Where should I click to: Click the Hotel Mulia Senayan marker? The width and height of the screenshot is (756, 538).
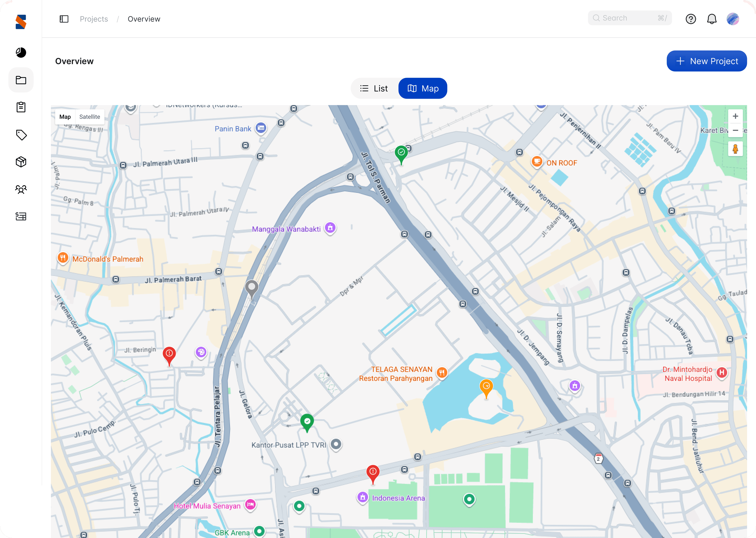[251, 505]
